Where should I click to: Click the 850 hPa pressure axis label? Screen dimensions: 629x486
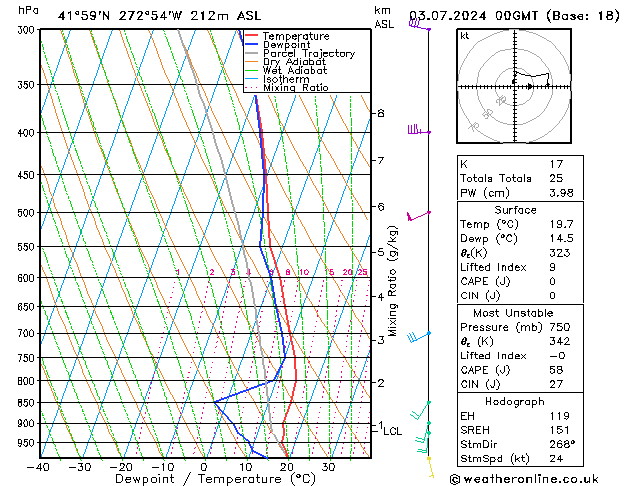26,403
